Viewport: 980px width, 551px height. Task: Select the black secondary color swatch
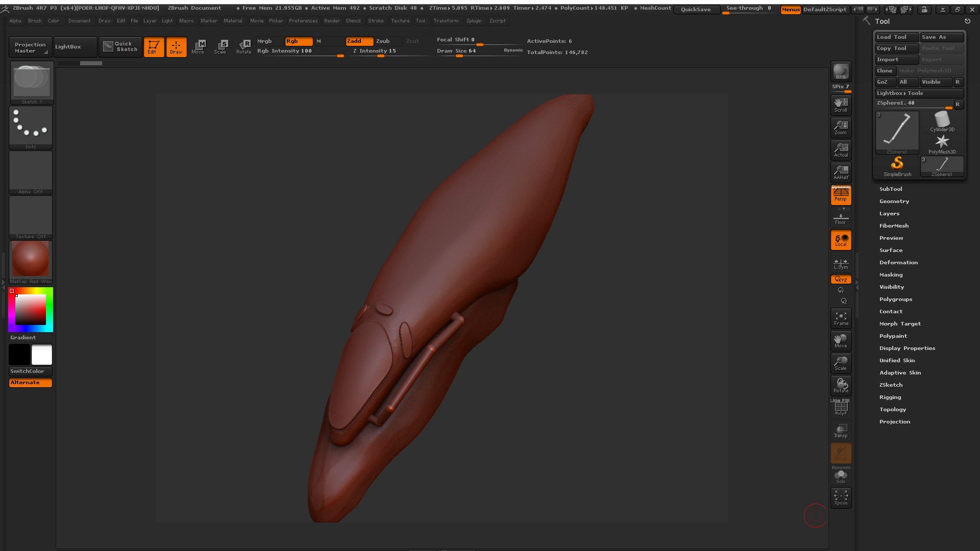tap(19, 355)
